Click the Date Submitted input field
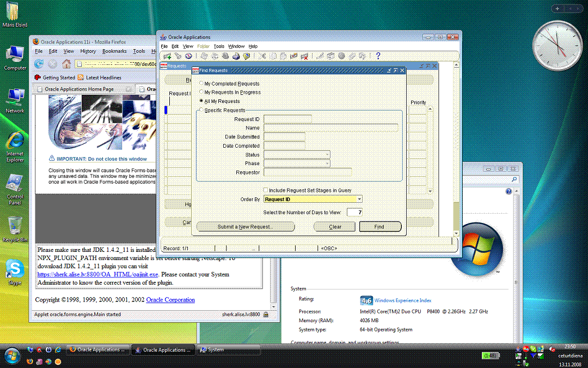 point(284,137)
